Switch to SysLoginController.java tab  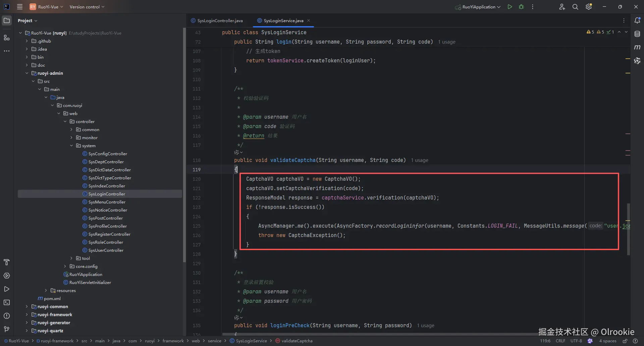[217, 20]
